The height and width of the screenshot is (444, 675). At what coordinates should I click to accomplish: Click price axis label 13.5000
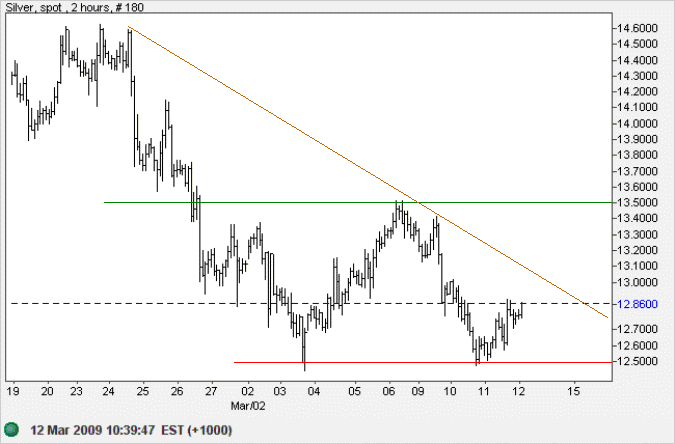(638, 202)
